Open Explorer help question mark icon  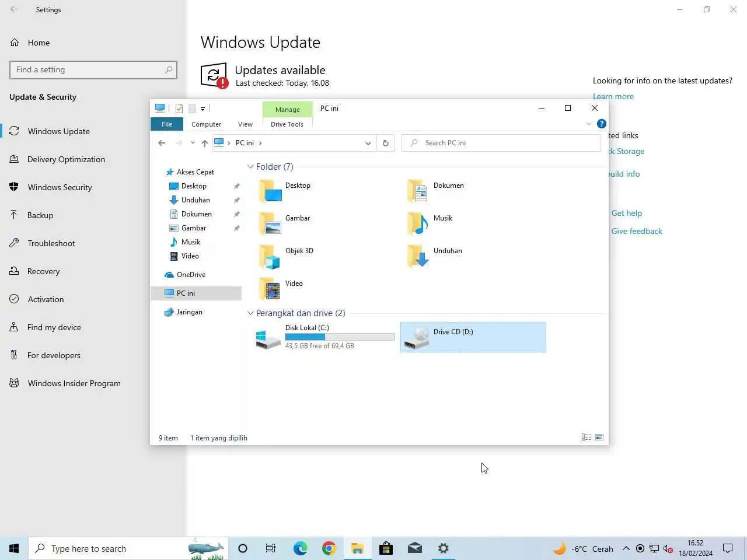point(602,124)
